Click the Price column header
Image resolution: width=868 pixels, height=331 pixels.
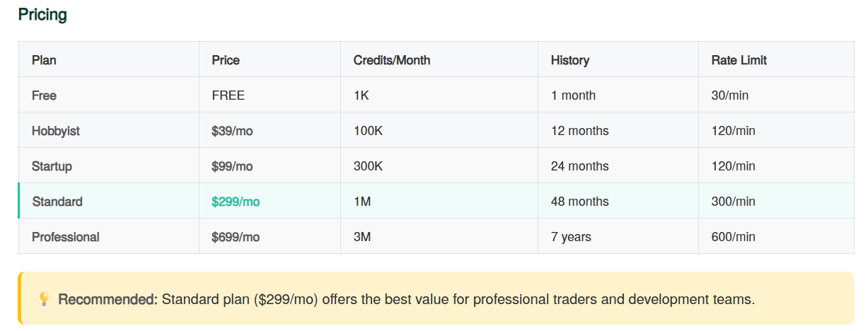click(x=226, y=60)
